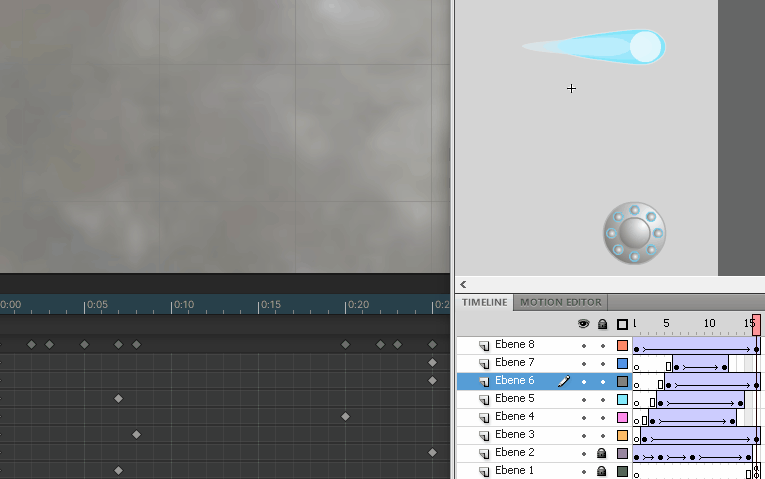The height and width of the screenshot is (479, 765).
Task: Click the Ebene 1 layer page icon
Action: click(x=484, y=472)
